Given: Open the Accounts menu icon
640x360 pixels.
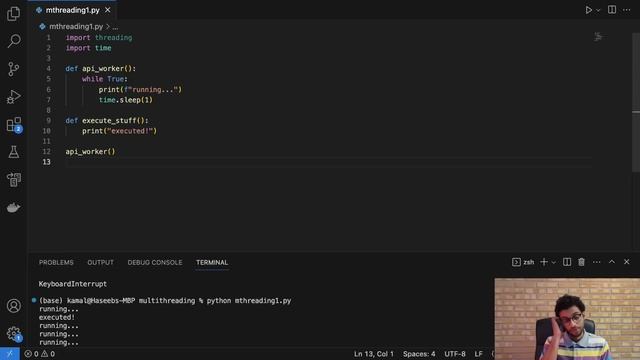Looking at the screenshot, I should click(13, 306).
